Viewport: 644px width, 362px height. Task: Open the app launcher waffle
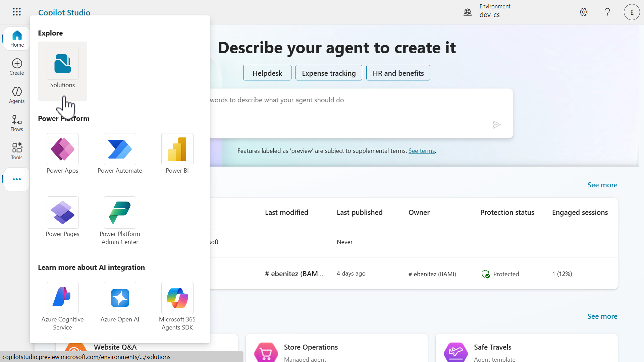(17, 12)
